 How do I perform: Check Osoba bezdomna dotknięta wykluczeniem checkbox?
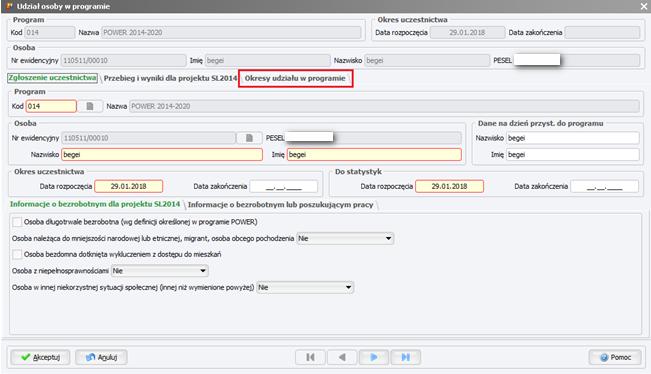(x=17, y=254)
